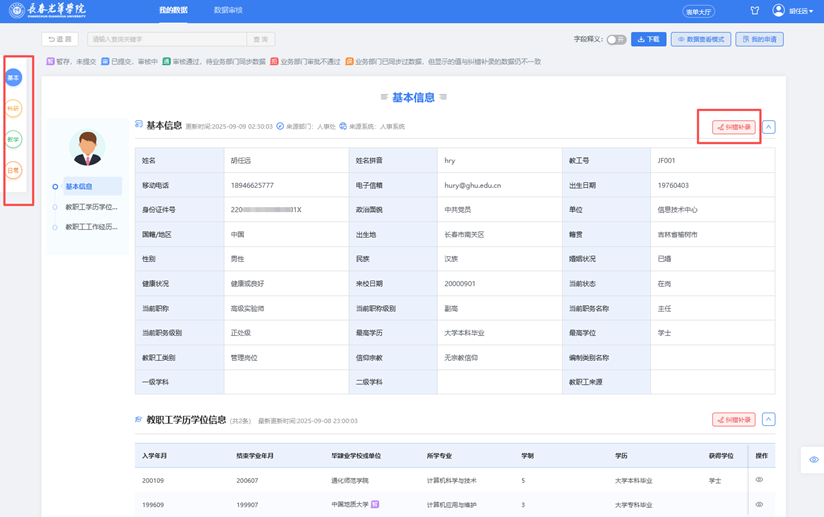The image size is (824, 517).
Task: Click the keyword search input field
Action: pos(166,40)
